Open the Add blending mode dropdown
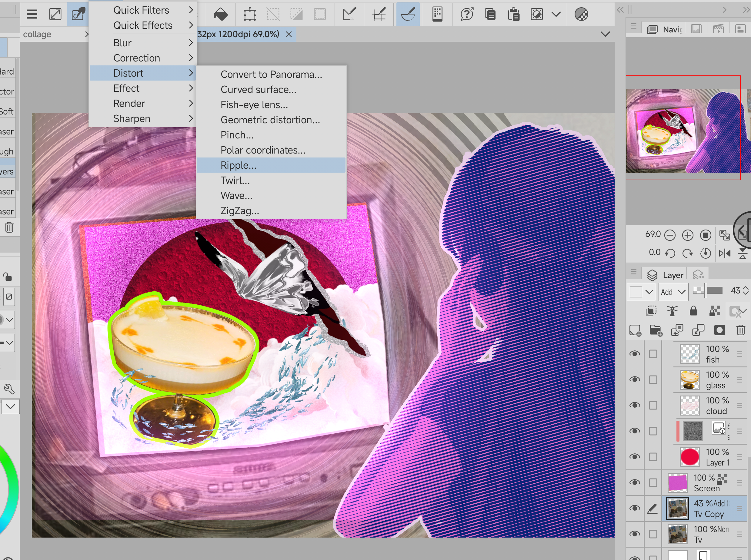Screen dimensions: 751x560 click(673, 292)
